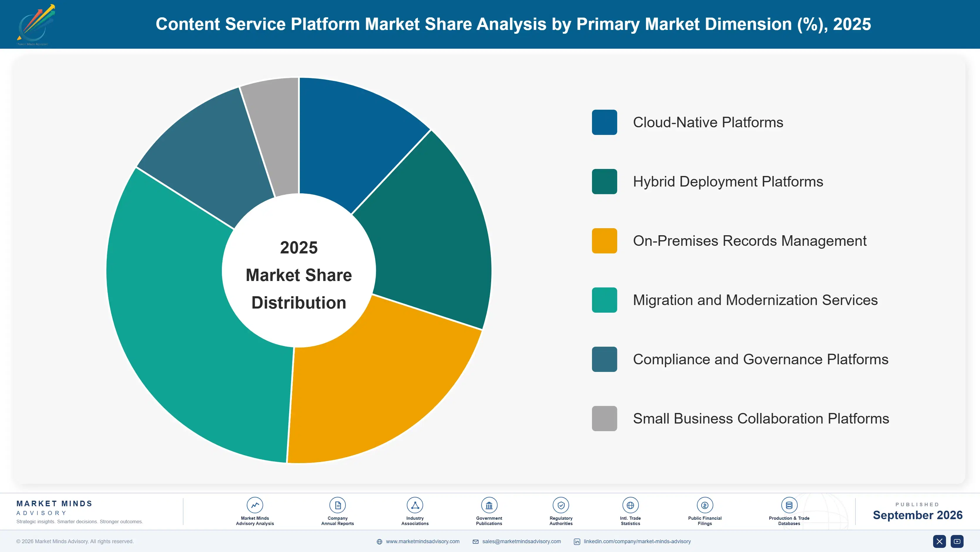This screenshot has height=552, width=980.
Task: Click the sales@marketmindsadvisory.com email link
Action: point(522,541)
